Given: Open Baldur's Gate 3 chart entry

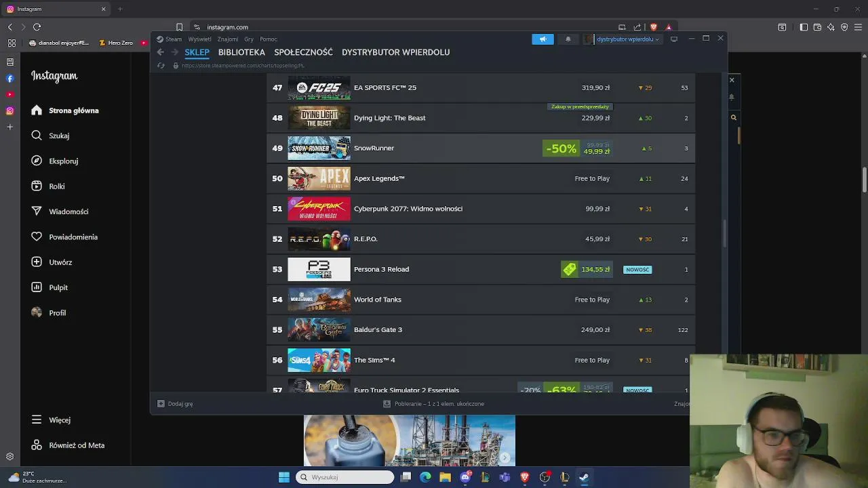Looking at the screenshot, I should click(x=481, y=330).
